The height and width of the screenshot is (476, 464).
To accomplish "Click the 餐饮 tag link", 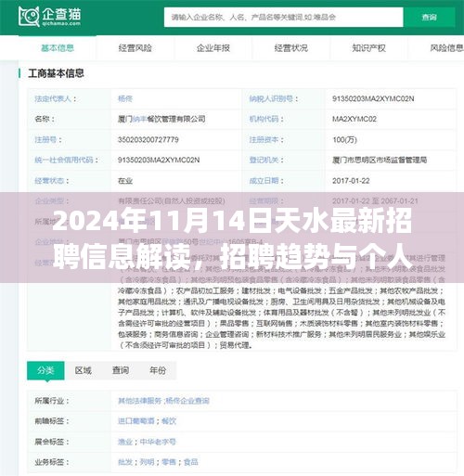I will pyautogui.click(x=169, y=421).
